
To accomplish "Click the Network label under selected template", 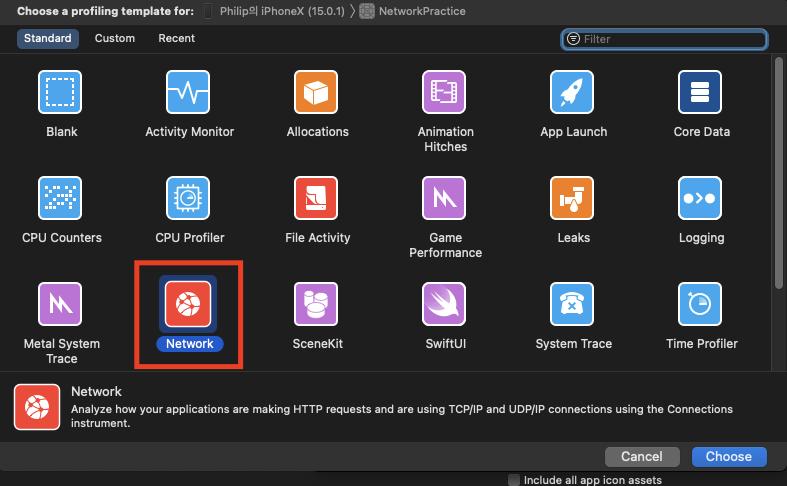I will click(x=190, y=343).
